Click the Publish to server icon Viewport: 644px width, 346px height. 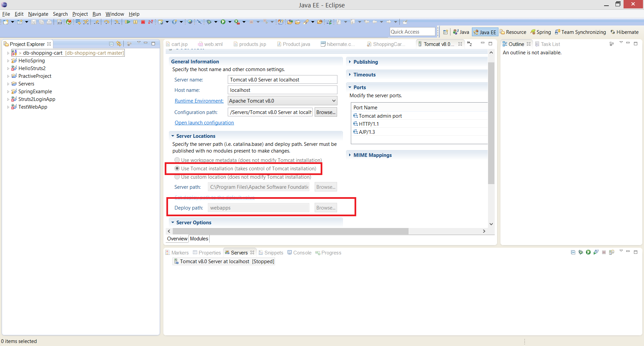(612, 252)
